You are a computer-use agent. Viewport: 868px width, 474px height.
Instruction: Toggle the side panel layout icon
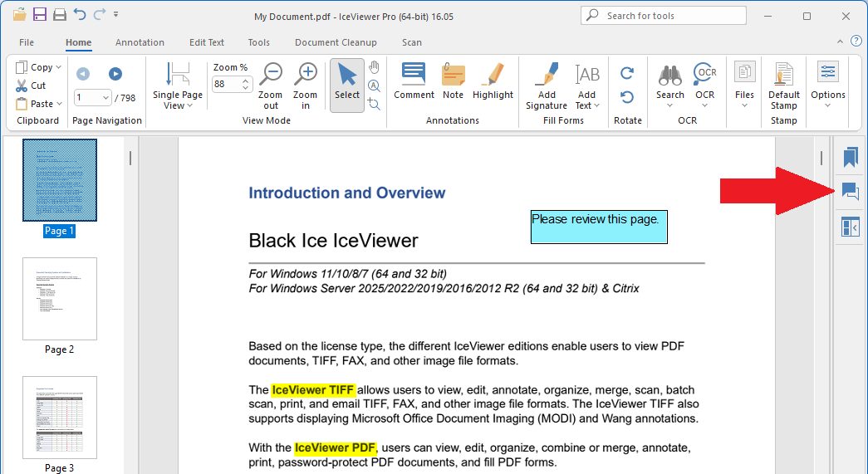point(851,227)
